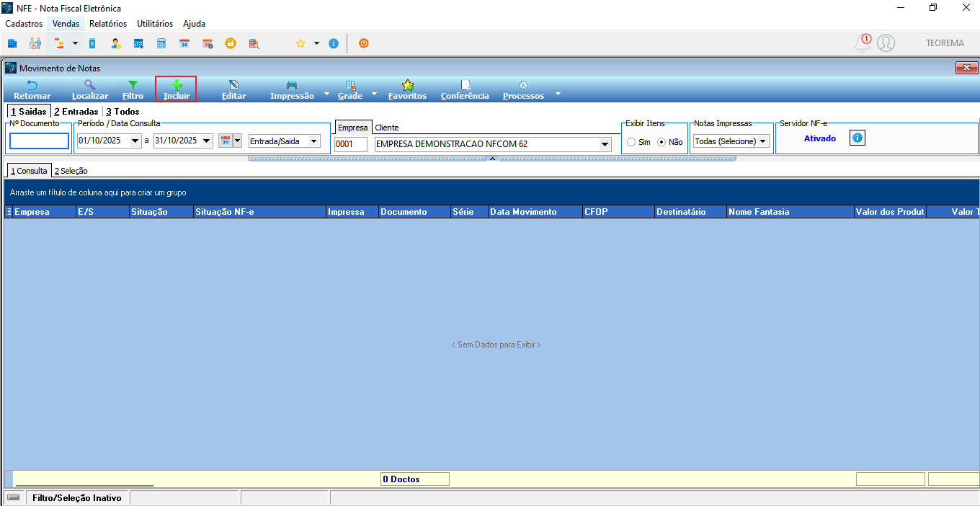The width and height of the screenshot is (980, 506).
Task: Click the Impressão printer button
Action: click(292, 90)
